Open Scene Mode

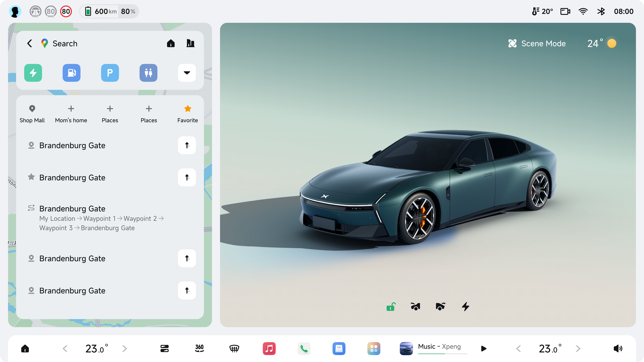[537, 43]
